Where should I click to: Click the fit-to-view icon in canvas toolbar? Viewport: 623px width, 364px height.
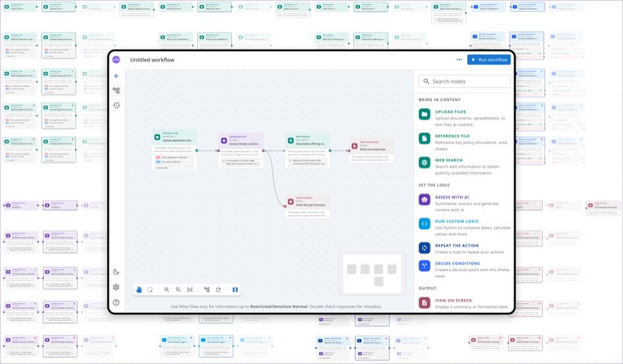[x=190, y=290]
